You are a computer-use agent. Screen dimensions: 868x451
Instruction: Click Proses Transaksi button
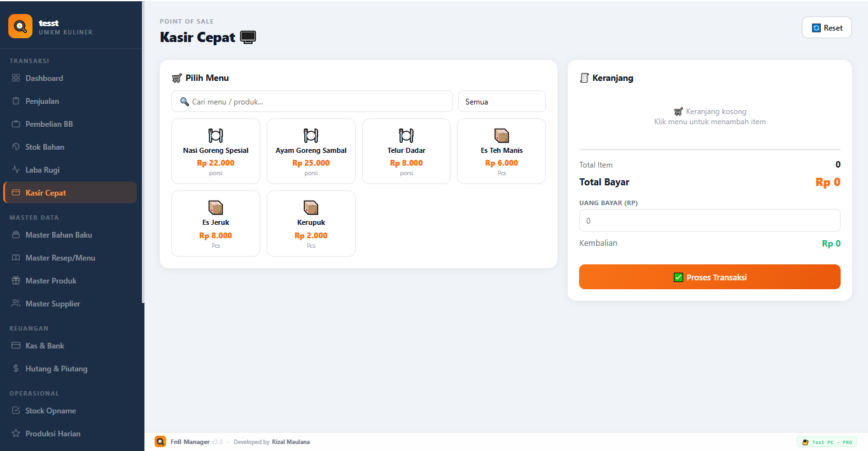[x=710, y=276]
